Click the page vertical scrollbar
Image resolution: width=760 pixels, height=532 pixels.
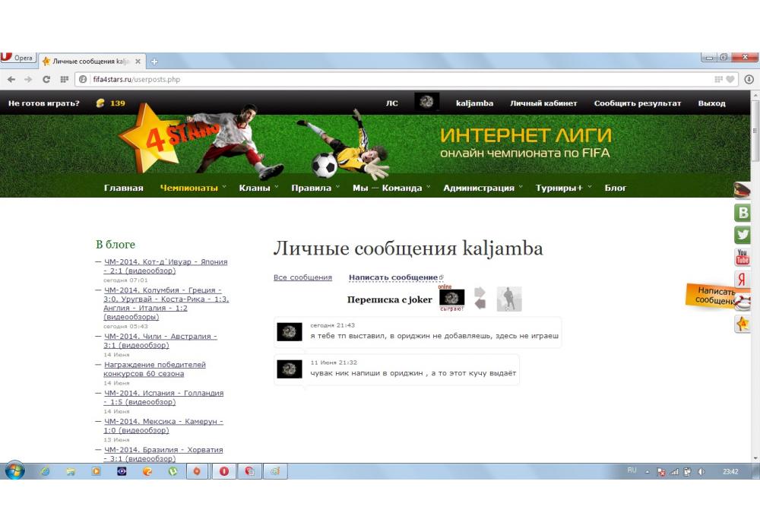755,304
